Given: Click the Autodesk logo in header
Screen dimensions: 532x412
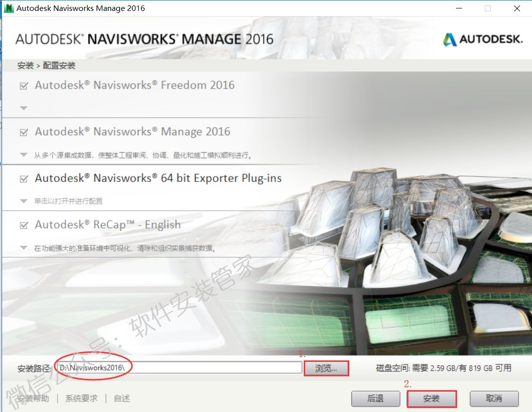Looking at the screenshot, I should tap(482, 40).
